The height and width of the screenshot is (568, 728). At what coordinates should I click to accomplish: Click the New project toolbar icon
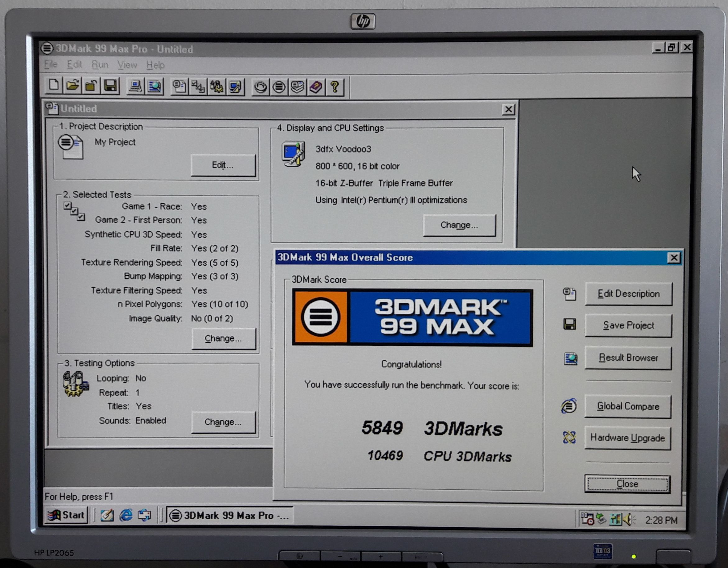(x=54, y=86)
